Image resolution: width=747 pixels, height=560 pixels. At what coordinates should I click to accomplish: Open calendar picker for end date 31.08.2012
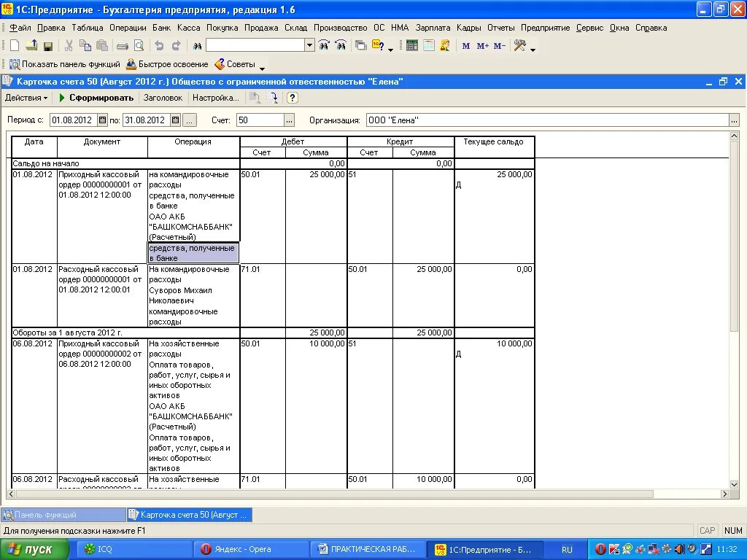tap(175, 120)
